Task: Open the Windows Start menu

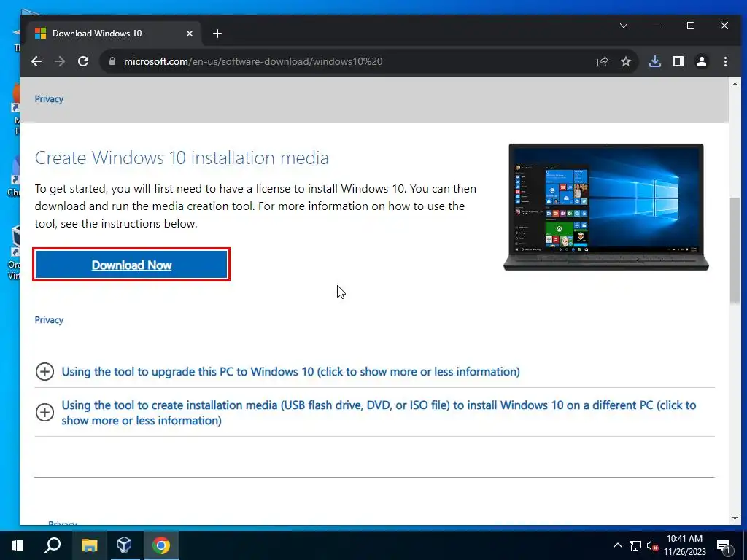Action: (18, 545)
